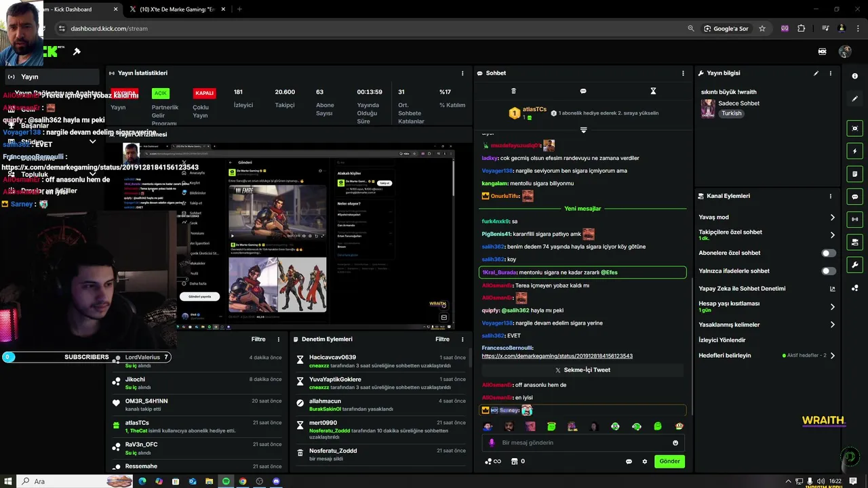Open Sohbet panel three-dot menu
This screenshot has width=868, height=488.
pos(683,73)
